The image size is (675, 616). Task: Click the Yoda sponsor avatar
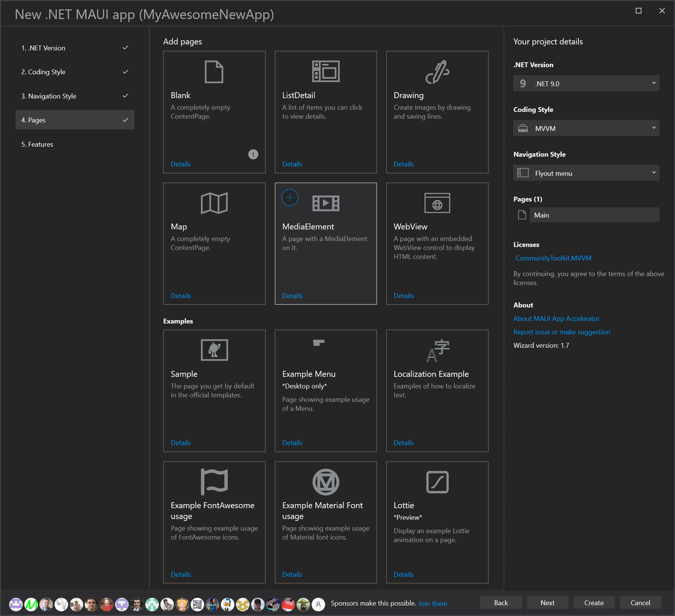[303, 604]
